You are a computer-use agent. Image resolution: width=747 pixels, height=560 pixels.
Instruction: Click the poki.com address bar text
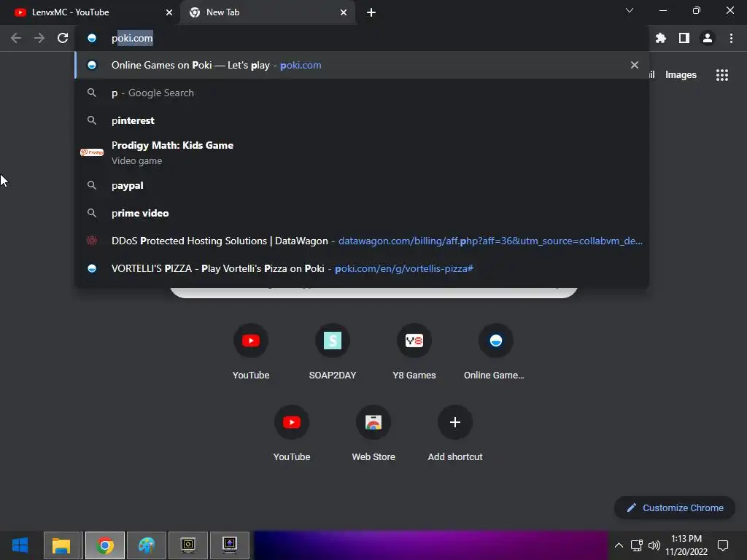(x=132, y=38)
